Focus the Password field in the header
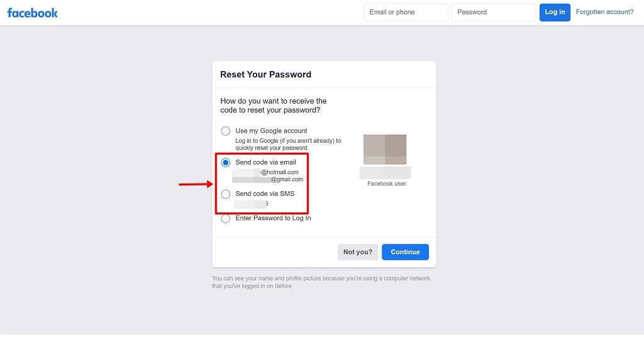 pyautogui.click(x=494, y=13)
